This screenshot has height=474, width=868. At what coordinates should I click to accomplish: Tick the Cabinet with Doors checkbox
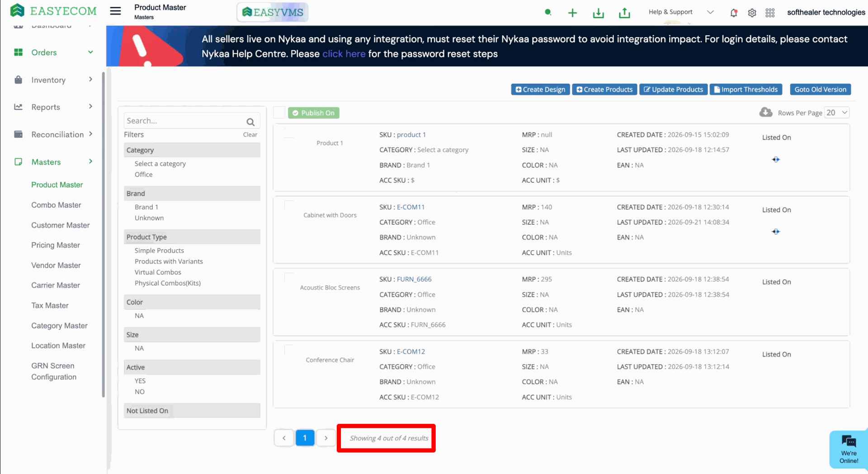coord(289,205)
